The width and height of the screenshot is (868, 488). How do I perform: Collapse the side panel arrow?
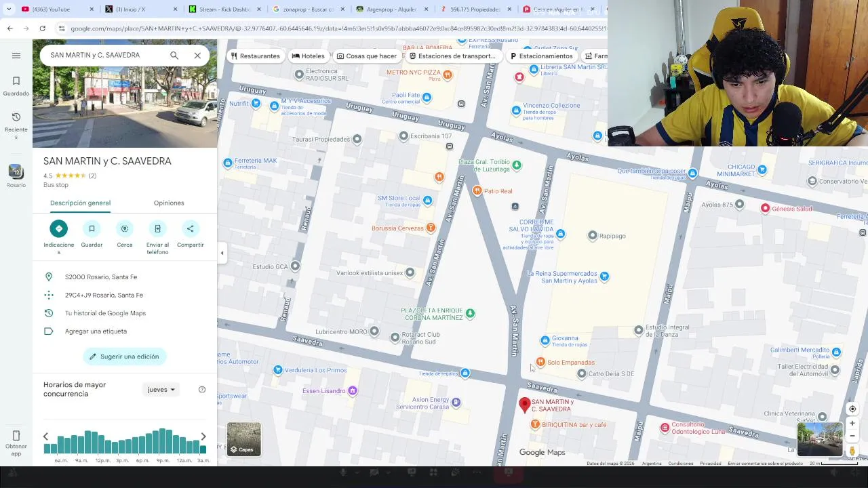pyautogui.click(x=222, y=253)
